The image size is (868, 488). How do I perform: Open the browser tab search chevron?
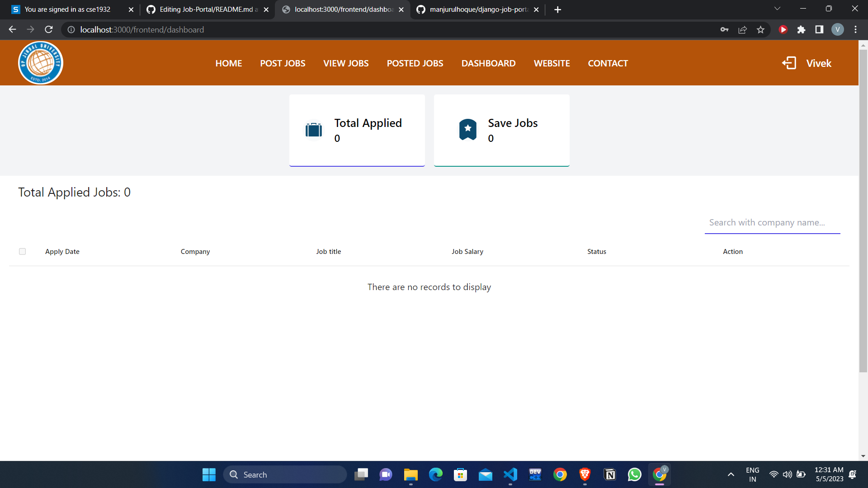(778, 8)
